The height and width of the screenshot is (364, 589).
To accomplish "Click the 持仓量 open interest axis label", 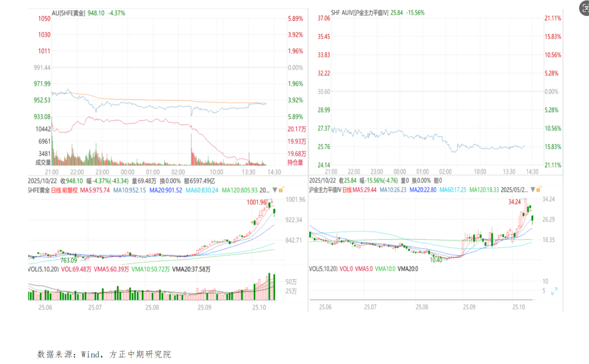I will pyautogui.click(x=295, y=163).
